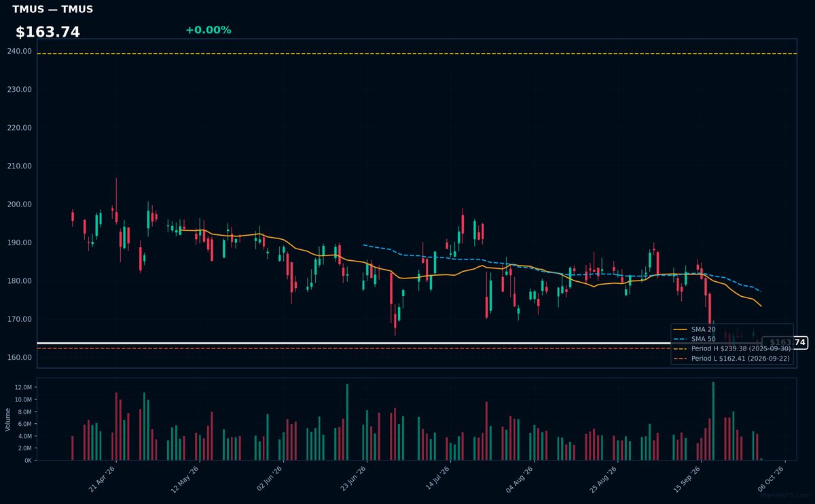
Task: Click the TMUS — TMUS chart title
Action: coord(52,10)
